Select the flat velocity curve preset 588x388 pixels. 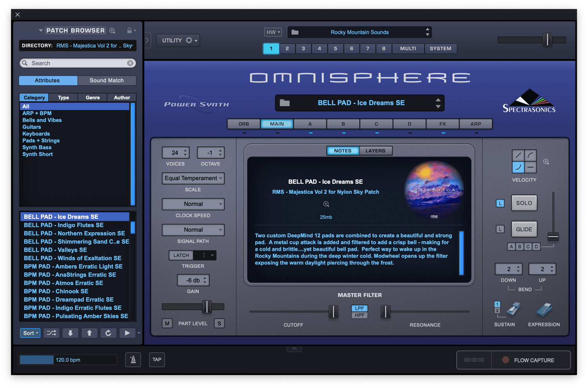click(x=530, y=167)
